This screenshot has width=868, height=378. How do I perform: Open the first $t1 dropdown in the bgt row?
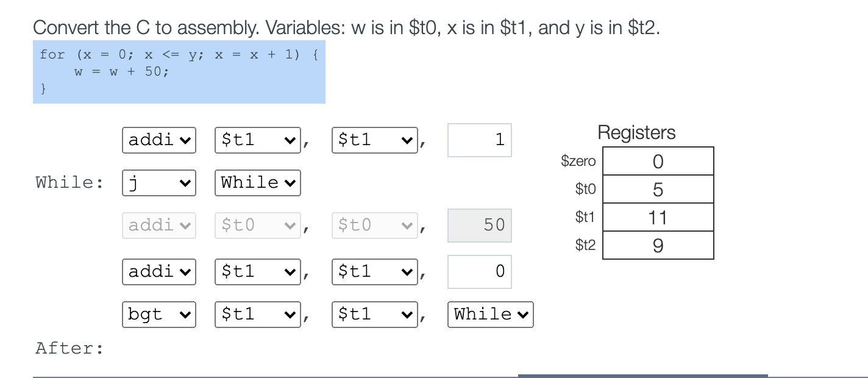(257, 314)
